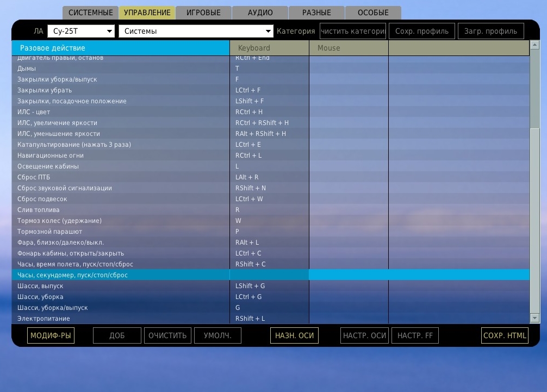Select the Mouse column header

[x=349, y=48]
